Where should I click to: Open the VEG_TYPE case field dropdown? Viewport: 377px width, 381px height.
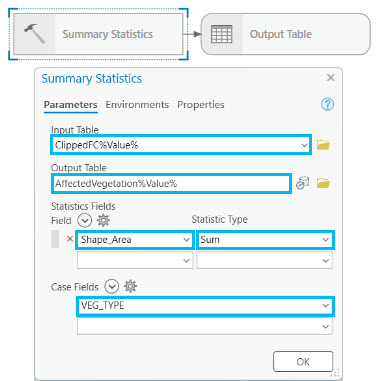pos(325,305)
